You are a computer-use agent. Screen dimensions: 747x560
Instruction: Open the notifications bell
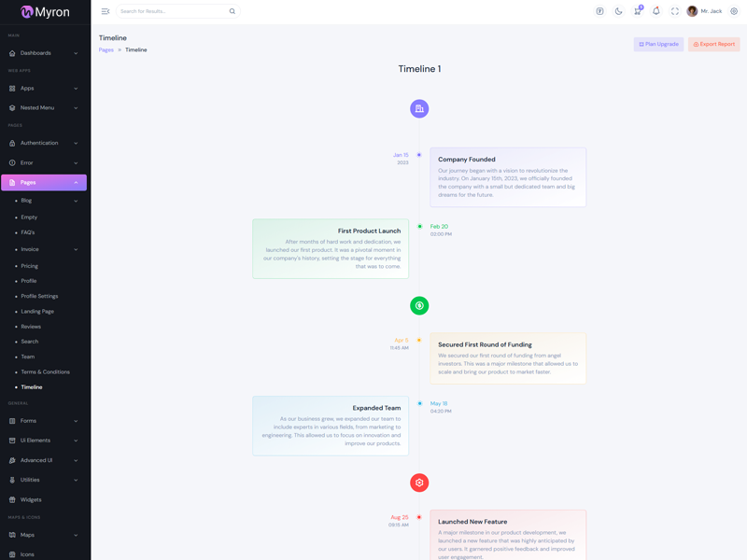pyautogui.click(x=655, y=11)
